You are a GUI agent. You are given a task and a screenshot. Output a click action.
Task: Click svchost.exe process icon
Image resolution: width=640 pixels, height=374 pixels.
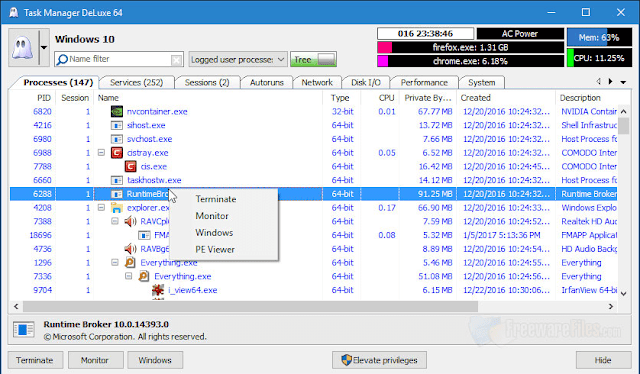click(117, 139)
